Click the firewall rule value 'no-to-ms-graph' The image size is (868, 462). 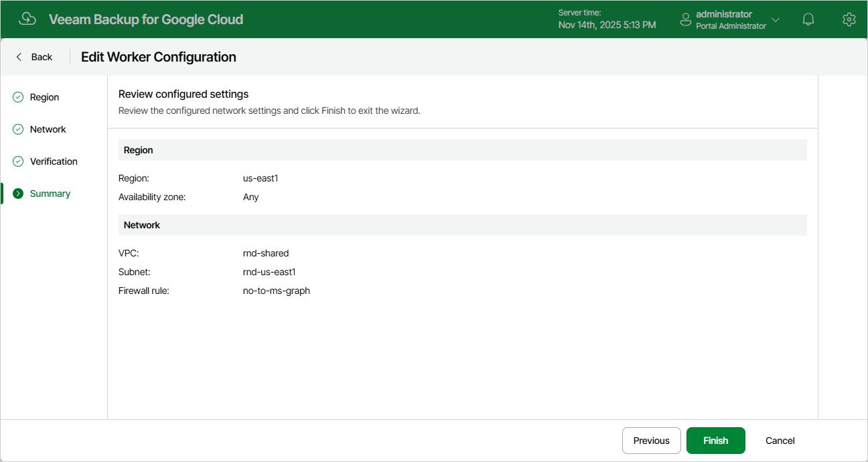tap(277, 291)
